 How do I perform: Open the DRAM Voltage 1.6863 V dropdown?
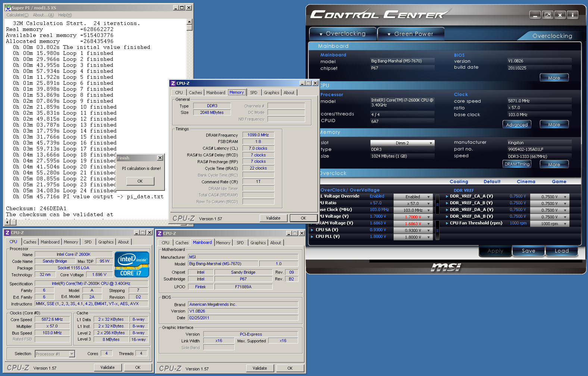click(x=413, y=224)
